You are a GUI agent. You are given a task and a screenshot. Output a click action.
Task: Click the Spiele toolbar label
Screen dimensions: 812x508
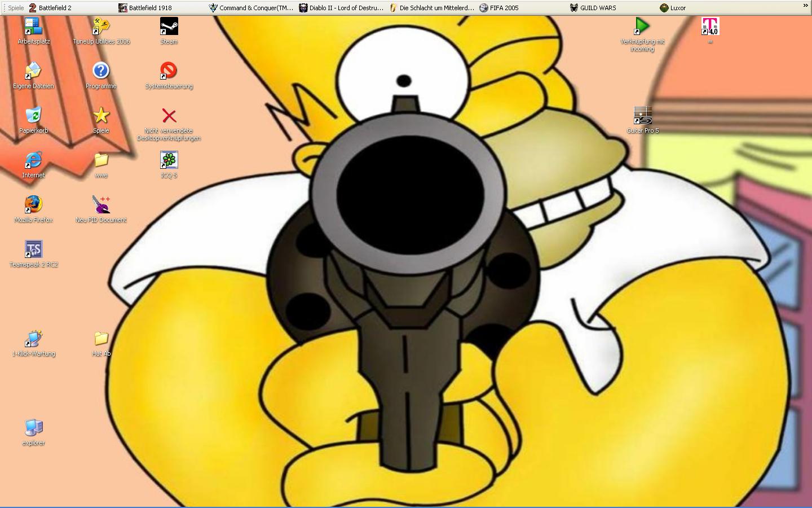[16, 8]
